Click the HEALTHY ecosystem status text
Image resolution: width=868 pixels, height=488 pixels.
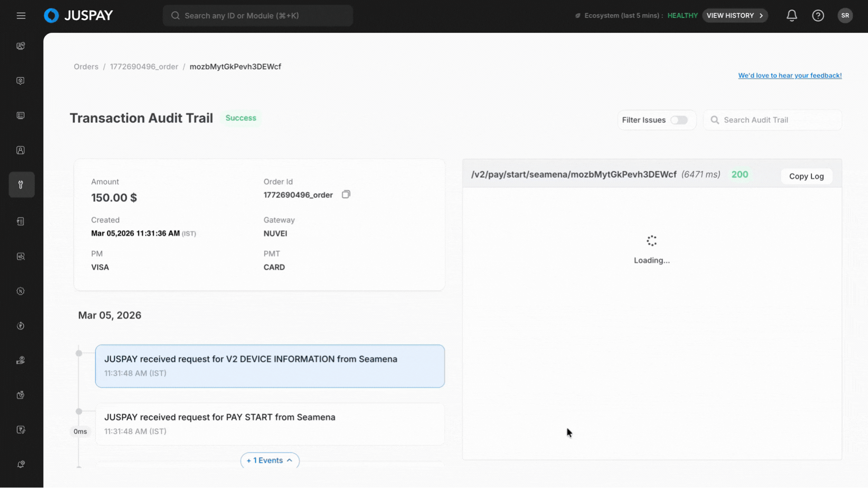[683, 15]
